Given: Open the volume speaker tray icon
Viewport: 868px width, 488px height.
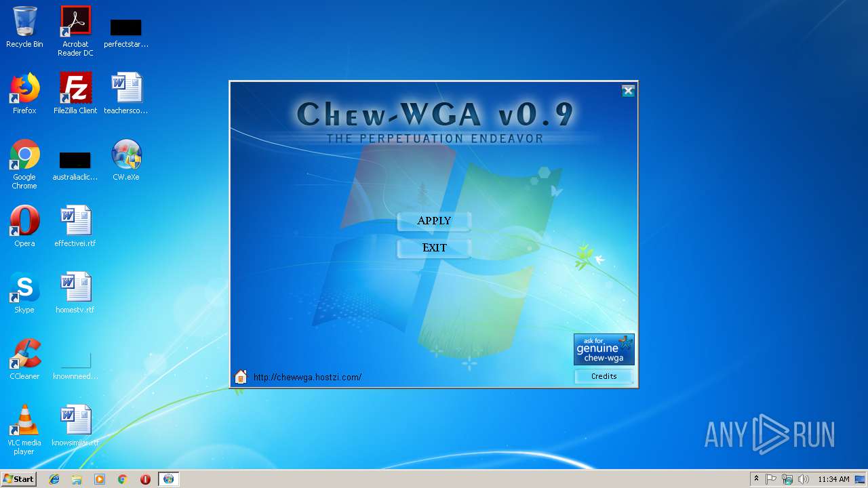Looking at the screenshot, I should [804, 479].
